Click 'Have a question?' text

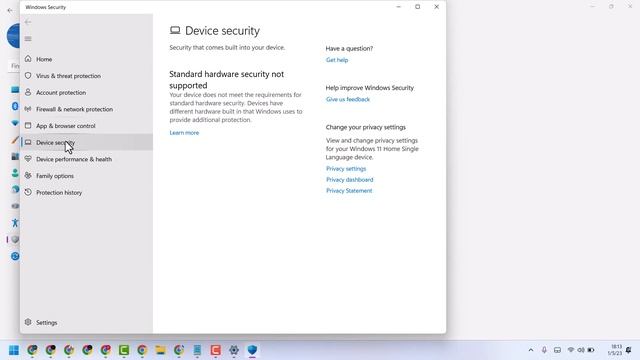(x=349, y=48)
